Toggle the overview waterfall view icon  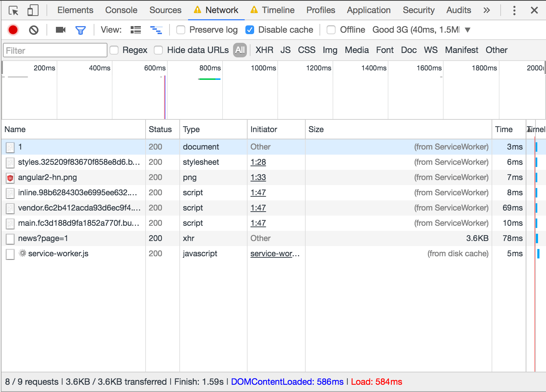point(156,30)
